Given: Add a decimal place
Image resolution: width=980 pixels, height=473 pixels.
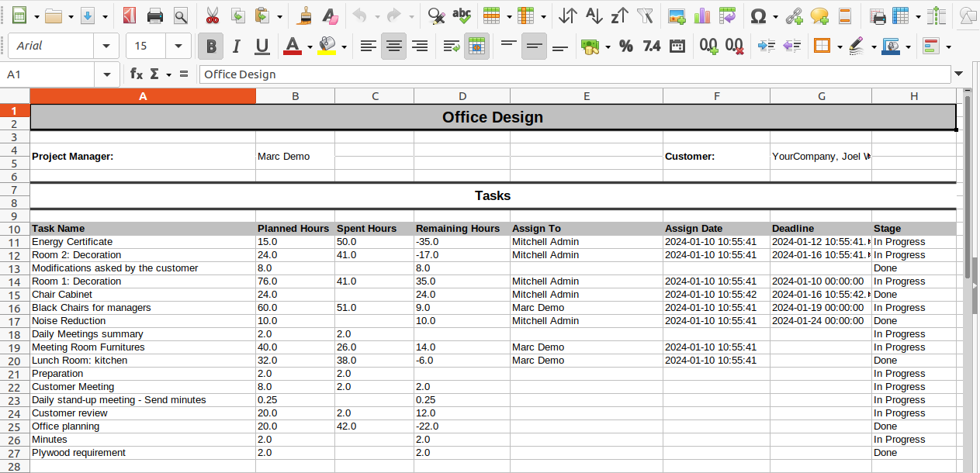Looking at the screenshot, I should click(708, 47).
